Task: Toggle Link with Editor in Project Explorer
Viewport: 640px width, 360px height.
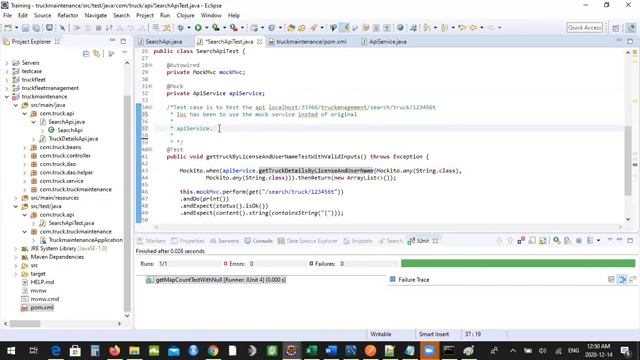Action: click(x=97, y=53)
